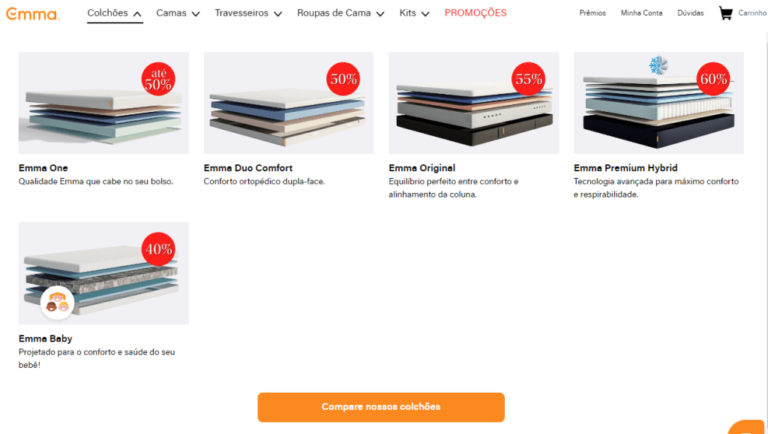Expand the Kits menu
Screen dimensions: 768x434
pyautogui.click(x=414, y=13)
